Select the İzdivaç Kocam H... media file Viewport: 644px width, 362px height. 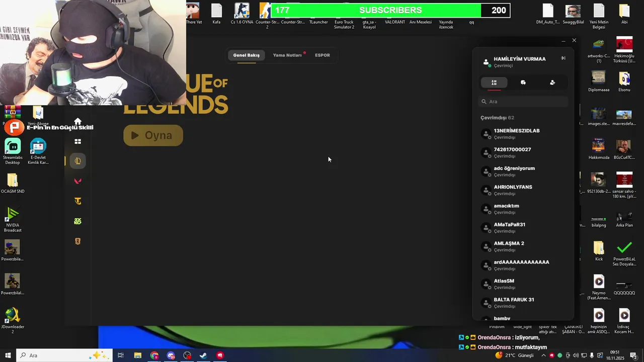pyautogui.click(x=624, y=321)
